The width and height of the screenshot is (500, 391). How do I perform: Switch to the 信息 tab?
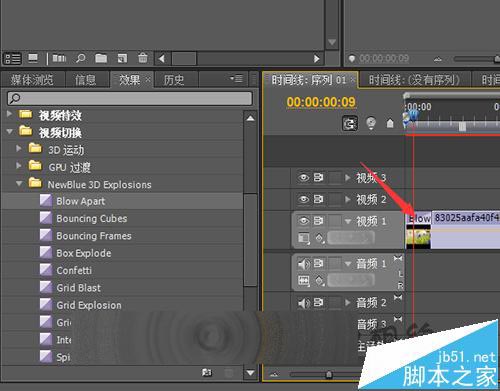pyautogui.click(x=85, y=80)
